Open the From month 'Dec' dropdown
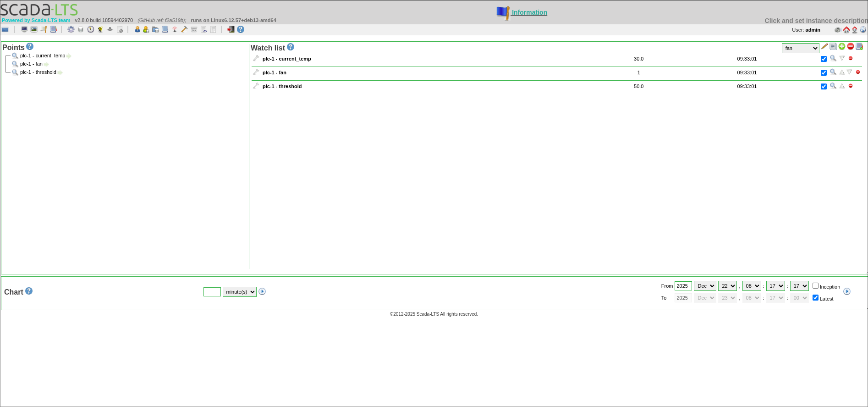The width and height of the screenshot is (868, 407). [705, 286]
